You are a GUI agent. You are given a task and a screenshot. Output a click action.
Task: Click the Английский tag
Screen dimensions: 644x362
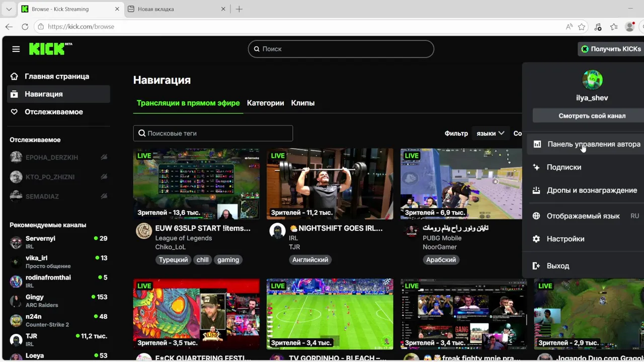(310, 260)
